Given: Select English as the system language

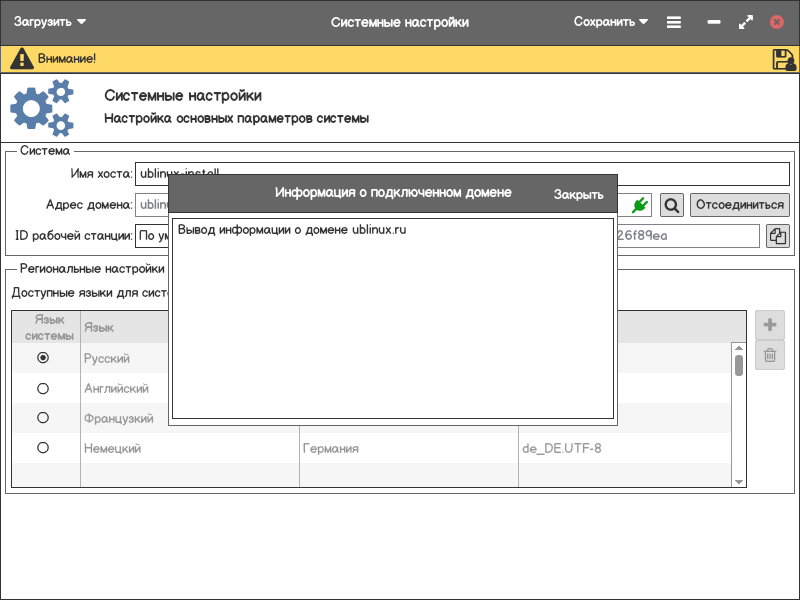Looking at the screenshot, I should point(43,388).
